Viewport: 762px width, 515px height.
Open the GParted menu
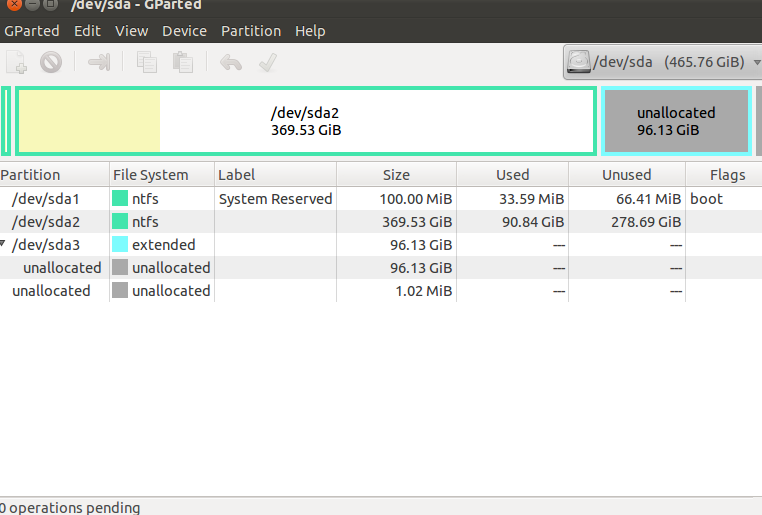click(32, 31)
